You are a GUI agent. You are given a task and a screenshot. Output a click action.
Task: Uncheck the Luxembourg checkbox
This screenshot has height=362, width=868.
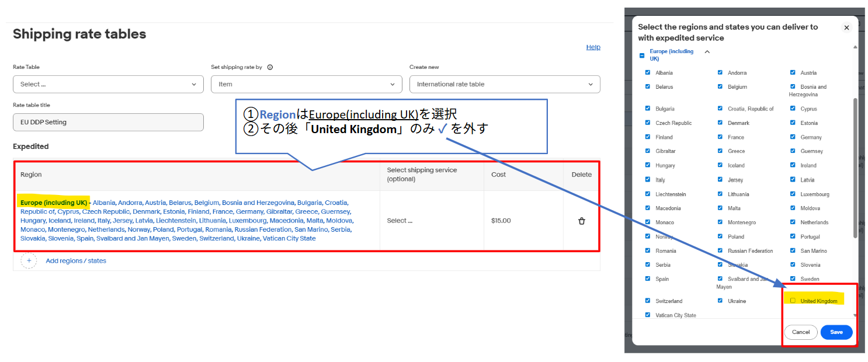coord(793,194)
